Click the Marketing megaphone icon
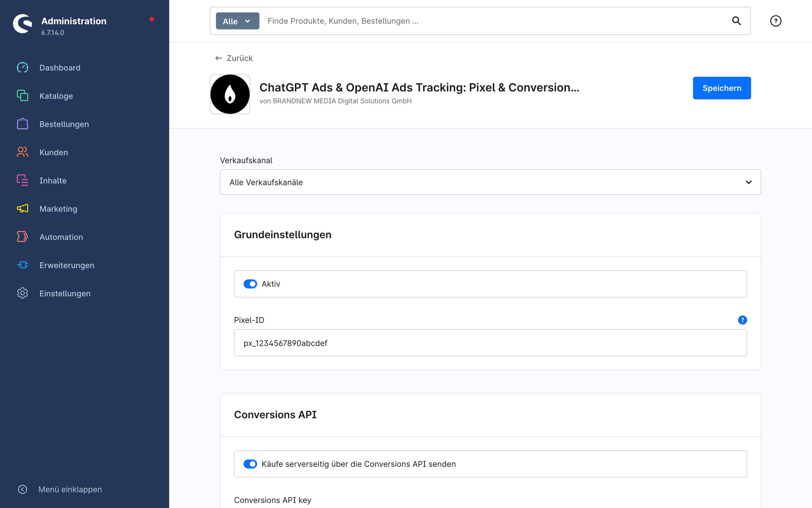The image size is (812, 508). (23, 209)
